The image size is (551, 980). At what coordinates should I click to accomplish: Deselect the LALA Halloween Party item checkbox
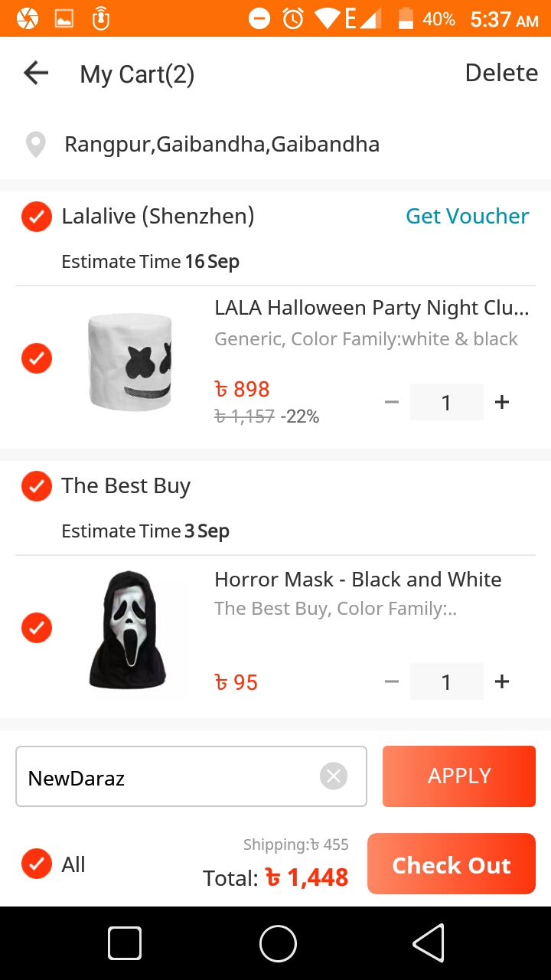(x=36, y=358)
